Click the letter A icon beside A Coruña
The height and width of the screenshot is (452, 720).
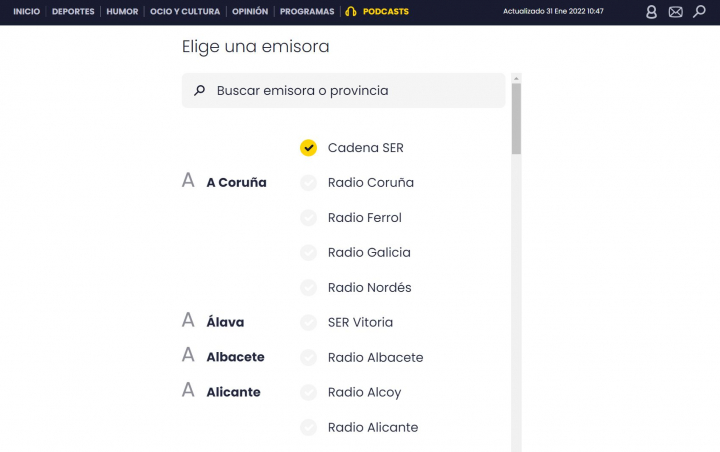point(188,181)
